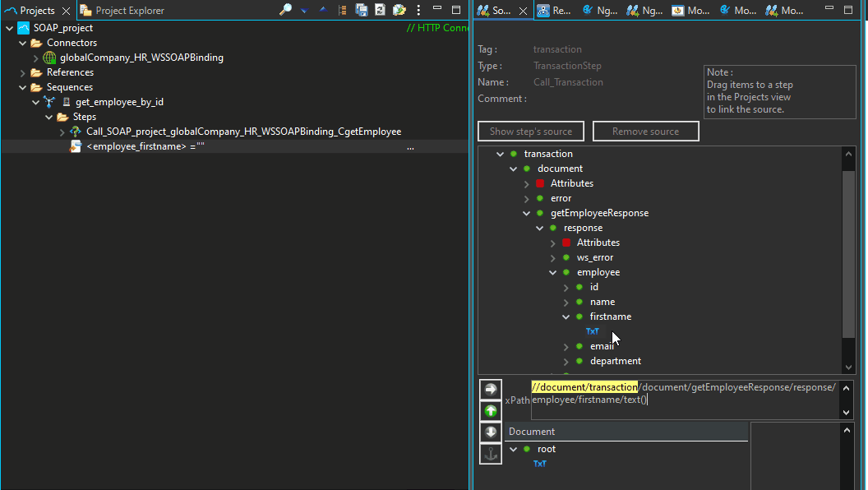Click the globe icon on globalCompany_HR_WSSOAPBinding
This screenshot has height=490, width=868.
48,58
